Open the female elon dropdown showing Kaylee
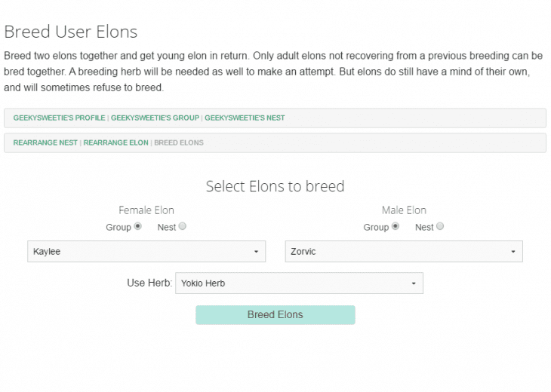 (x=146, y=252)
